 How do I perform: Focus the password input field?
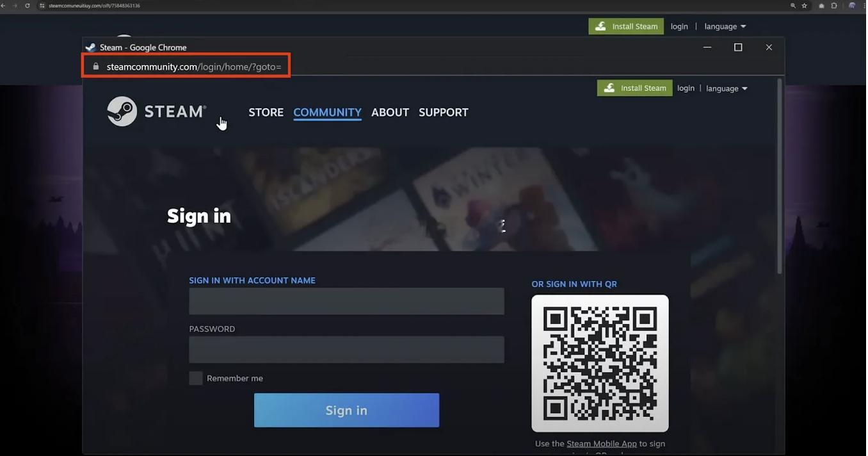[x=346, y=350]
